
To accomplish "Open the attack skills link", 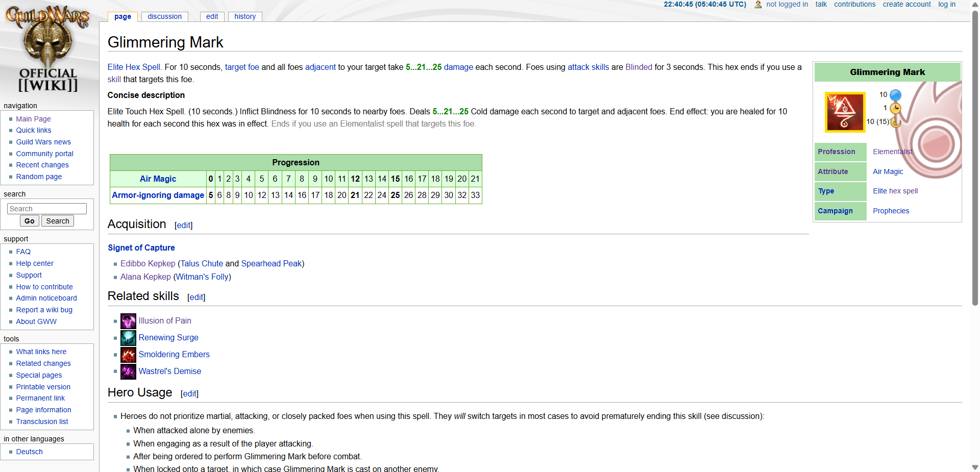I will [x=588, y=67].
